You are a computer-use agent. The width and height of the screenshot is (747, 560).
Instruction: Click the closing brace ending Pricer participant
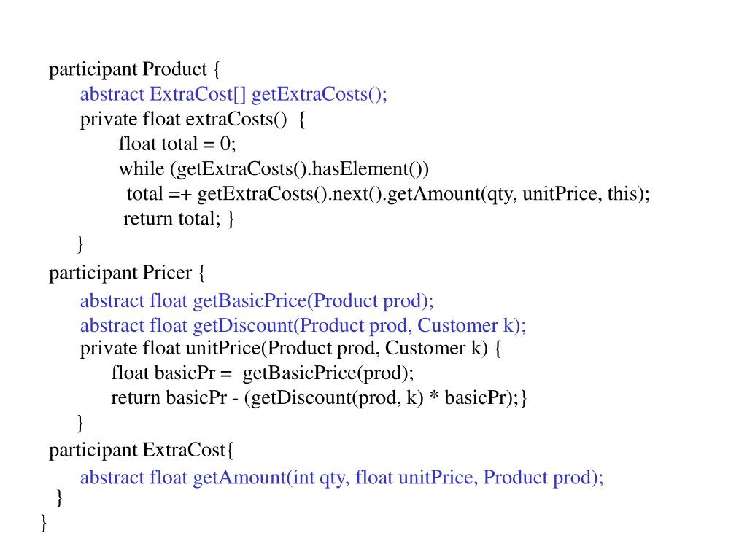click(x=80, y=422)
